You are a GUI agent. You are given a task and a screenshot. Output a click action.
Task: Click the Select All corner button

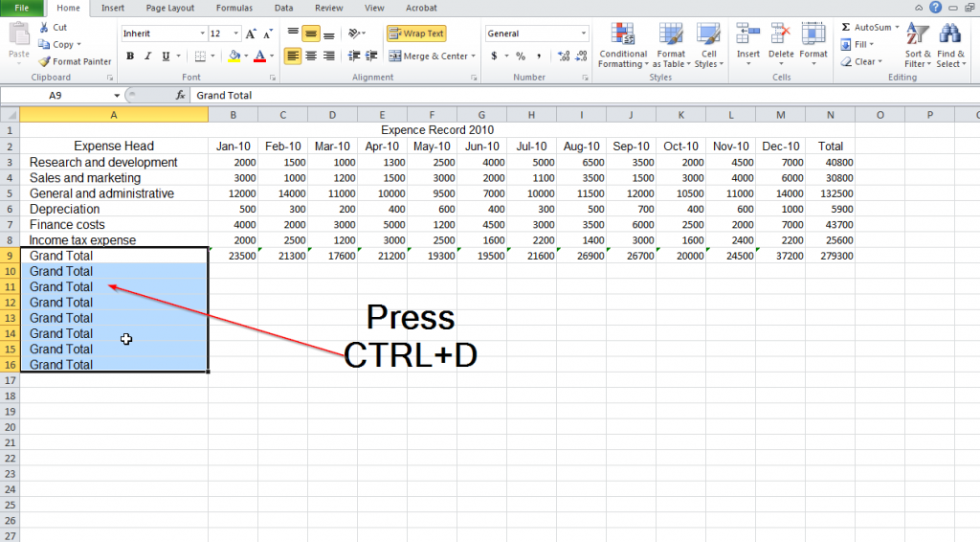10,115
